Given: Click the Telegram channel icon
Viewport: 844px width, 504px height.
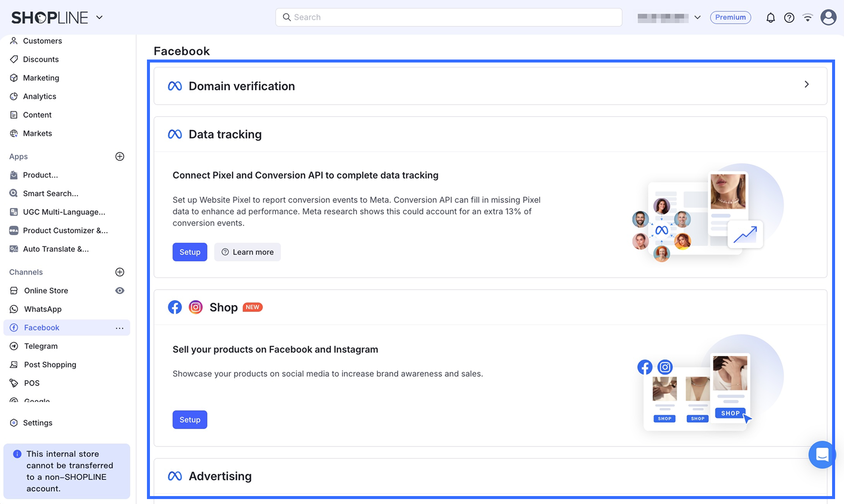Looking at the screenshot, I should tap(14, 346).
